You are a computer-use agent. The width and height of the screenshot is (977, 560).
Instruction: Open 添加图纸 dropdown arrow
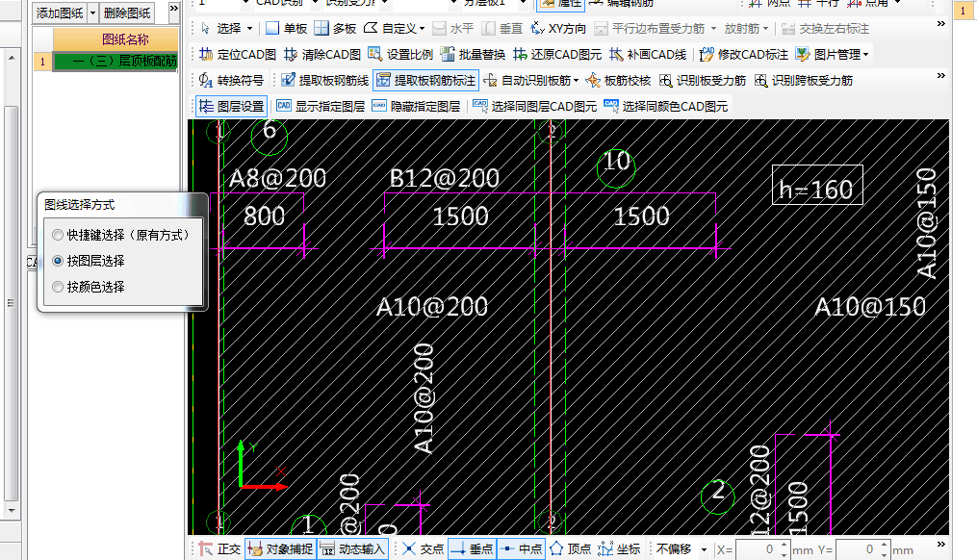(x=92, y=13)
